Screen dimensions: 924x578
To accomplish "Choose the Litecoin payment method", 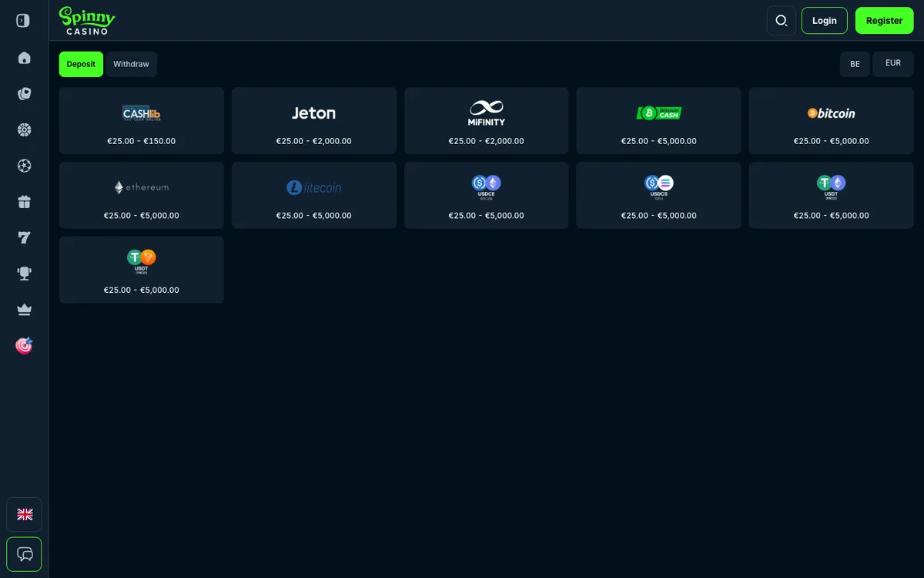I will point(314,195).
